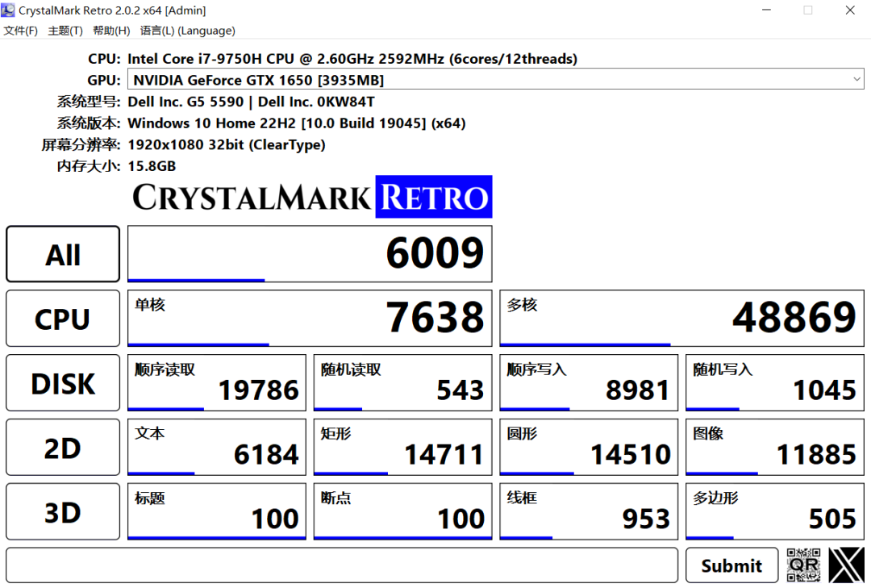Screen dimensions: 871x588
Task: Click the NVIDIA GeForce GTX 1650 text
Action: point(258,80)
